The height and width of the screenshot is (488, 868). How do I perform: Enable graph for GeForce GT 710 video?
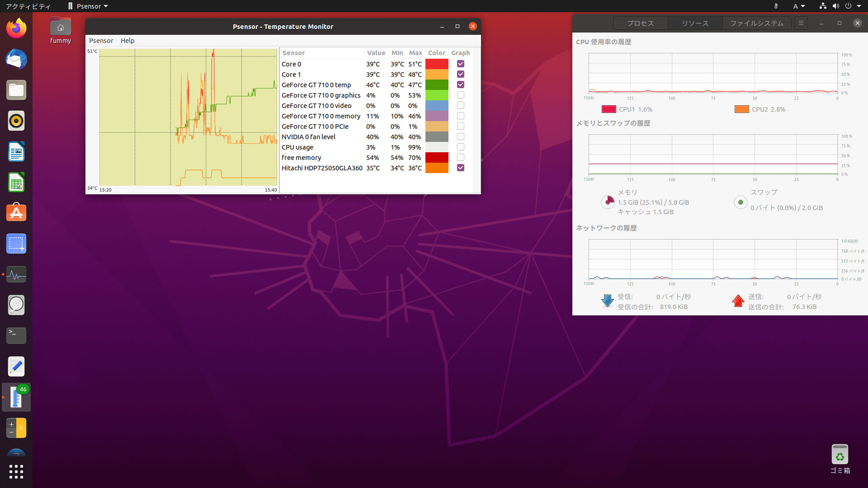[x=461, y=105]
